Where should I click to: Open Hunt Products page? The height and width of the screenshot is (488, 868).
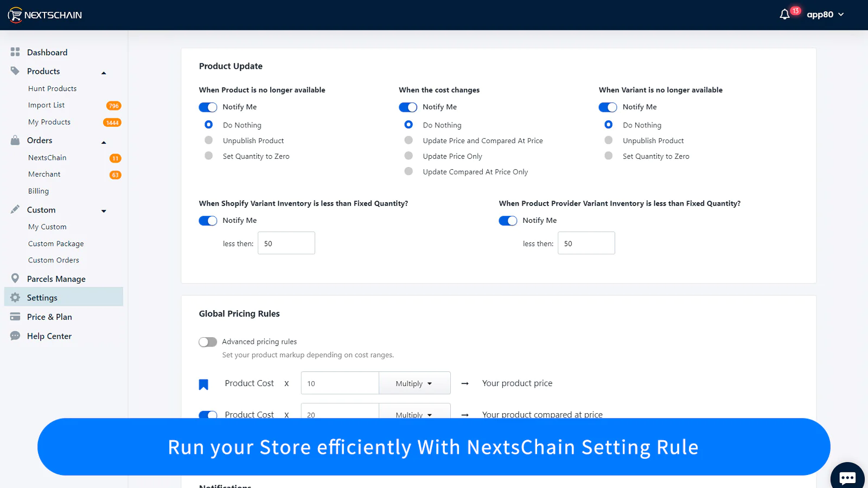(52, 88)
